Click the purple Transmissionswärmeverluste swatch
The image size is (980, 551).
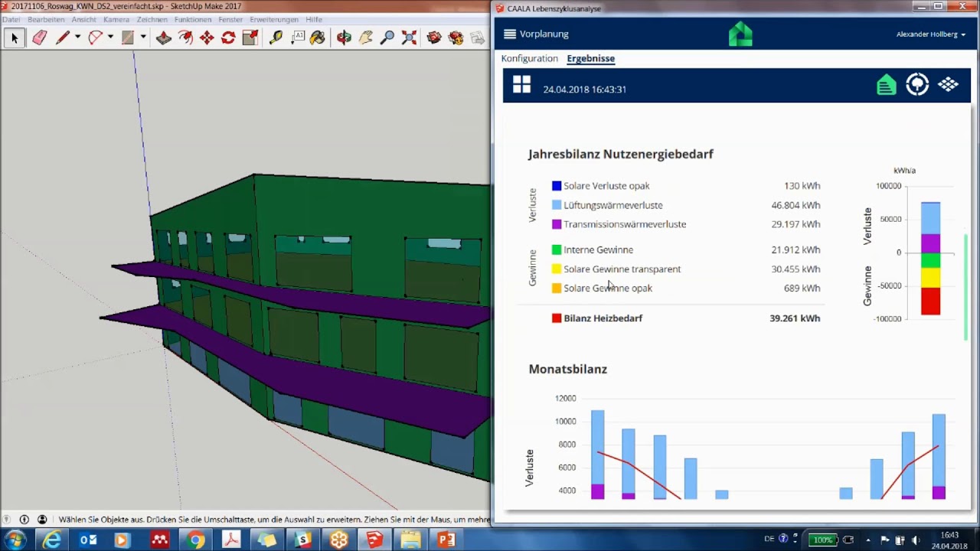pyautogui.click(x=557, y=224)
